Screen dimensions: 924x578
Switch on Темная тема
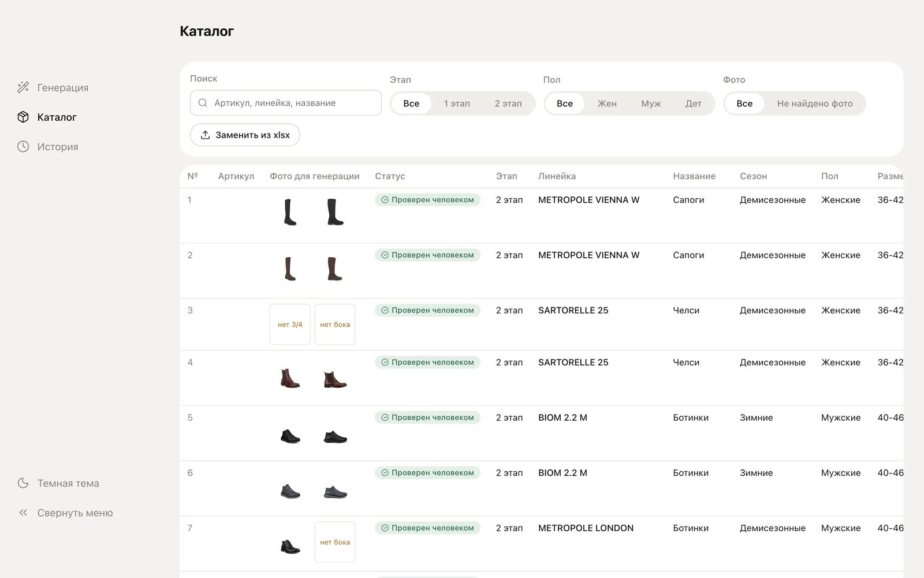[x=58, y=483]
